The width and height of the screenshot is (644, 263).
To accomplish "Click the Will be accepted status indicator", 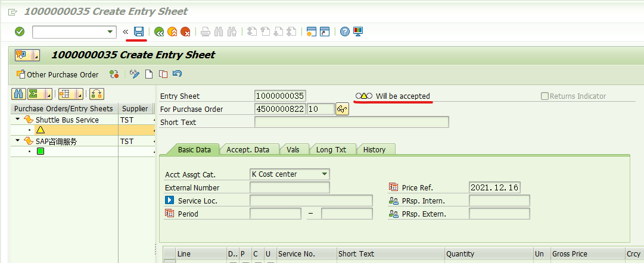I will [x=393, y=96].
